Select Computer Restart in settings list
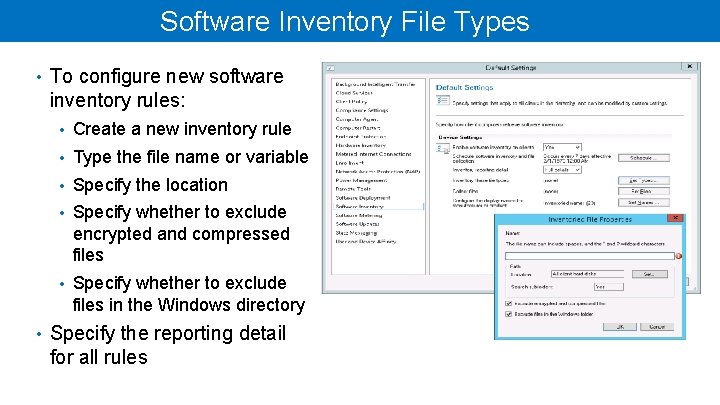 pyautogui.click(x=358, y=128)
